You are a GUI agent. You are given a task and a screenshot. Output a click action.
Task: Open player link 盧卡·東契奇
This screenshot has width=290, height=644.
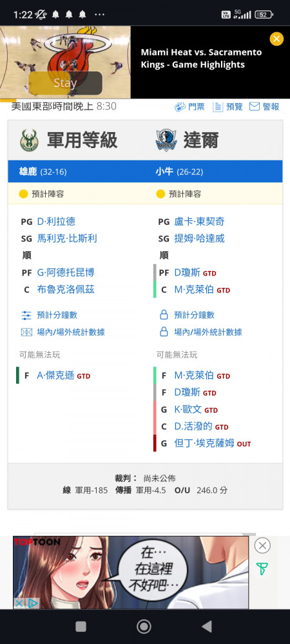coord(199,222)
